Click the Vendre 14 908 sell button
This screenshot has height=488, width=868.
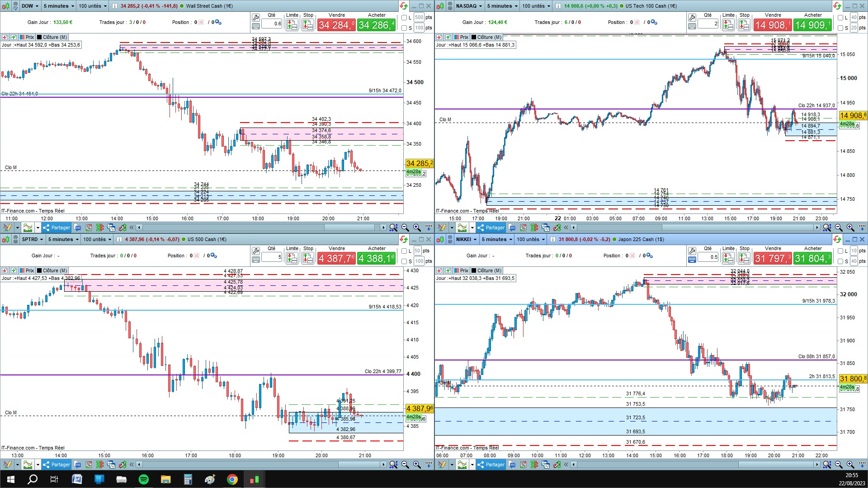772,25
